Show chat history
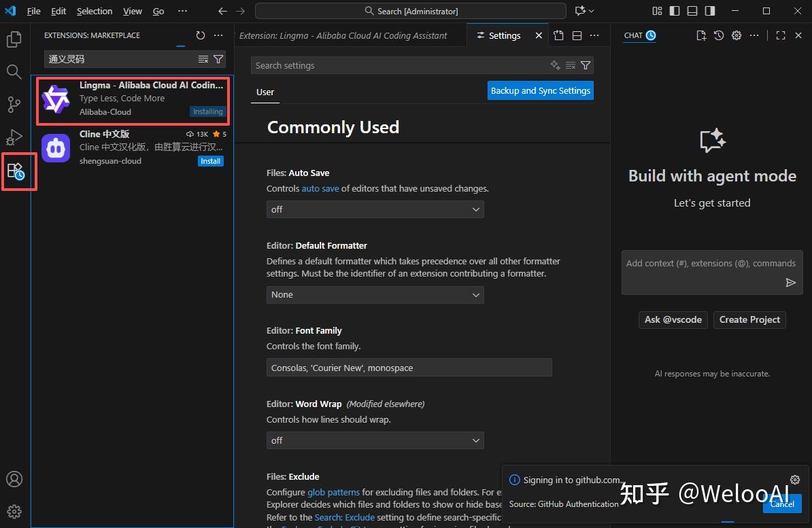 (719, 35)
